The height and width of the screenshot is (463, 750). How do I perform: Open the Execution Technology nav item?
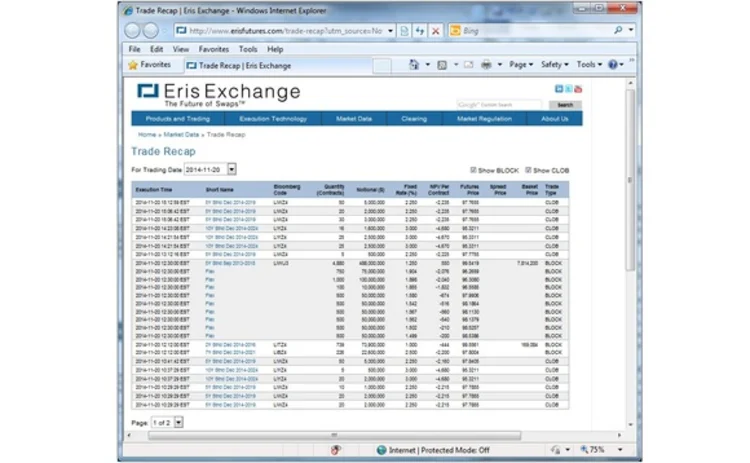click(x=273, y=119)
